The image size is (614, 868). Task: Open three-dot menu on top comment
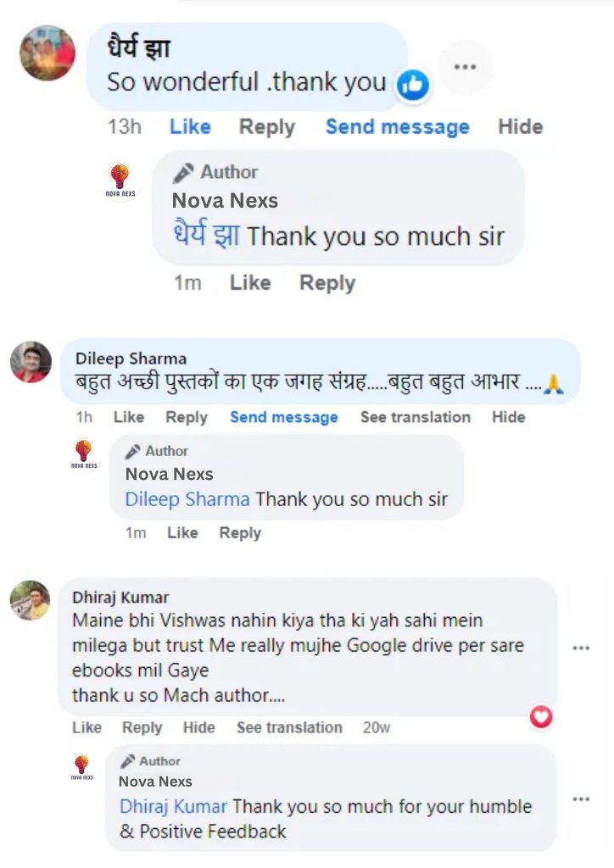pos(465,67)
